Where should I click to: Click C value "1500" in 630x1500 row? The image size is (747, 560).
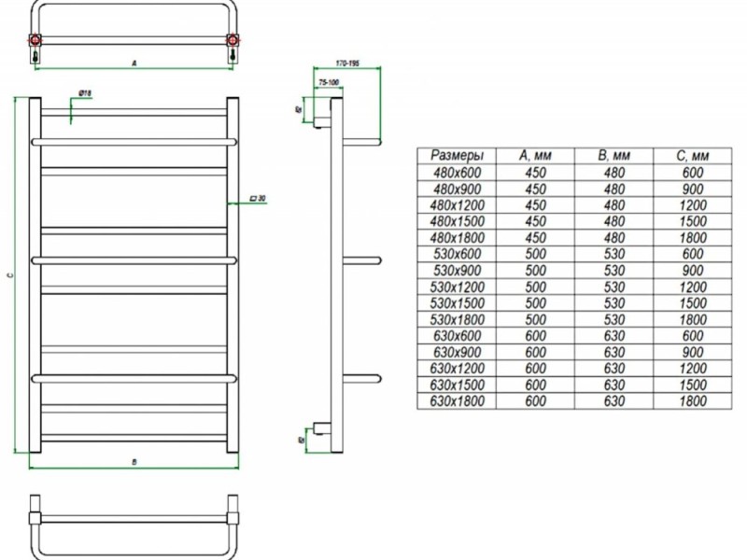[692, 385]
